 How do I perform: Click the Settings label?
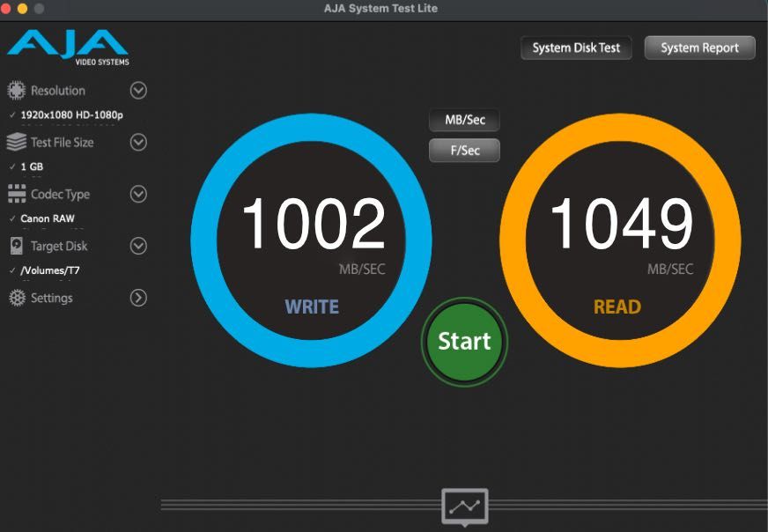pyautogui.click(x=51, y=298)
